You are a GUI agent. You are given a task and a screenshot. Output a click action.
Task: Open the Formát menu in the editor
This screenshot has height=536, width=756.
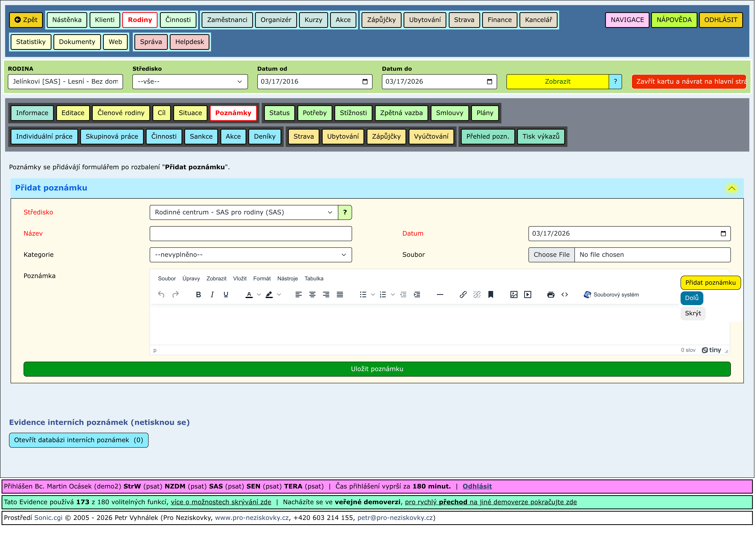[262, 279]
